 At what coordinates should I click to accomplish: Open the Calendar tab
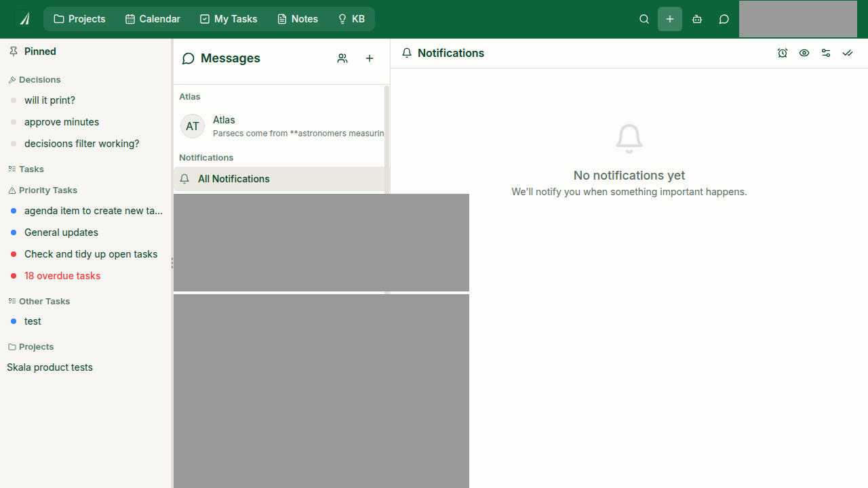[153, 19]
